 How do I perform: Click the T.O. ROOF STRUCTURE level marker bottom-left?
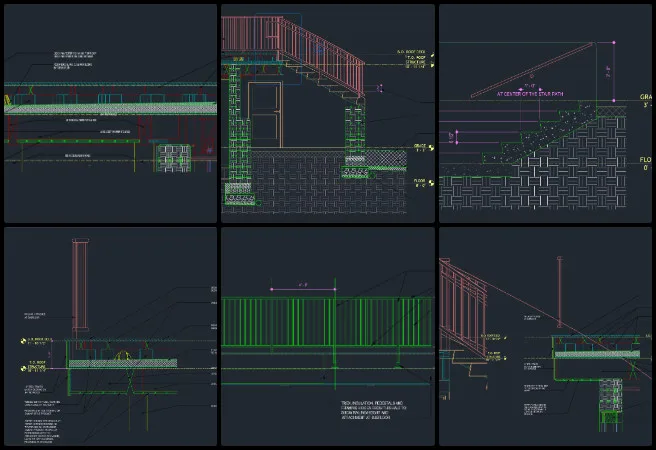click(x=23, y=368)
